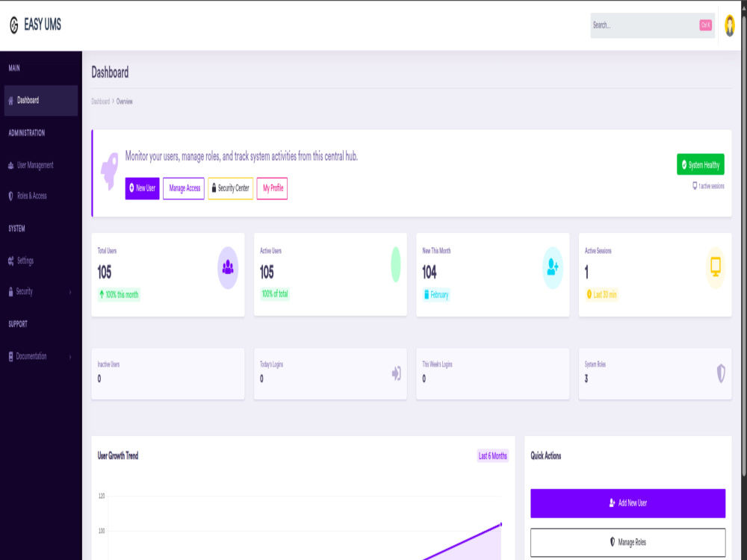Viewport: 747px width, 560px height.
Task: Click the This Week's Logins card label
Action: click(437, 364)
